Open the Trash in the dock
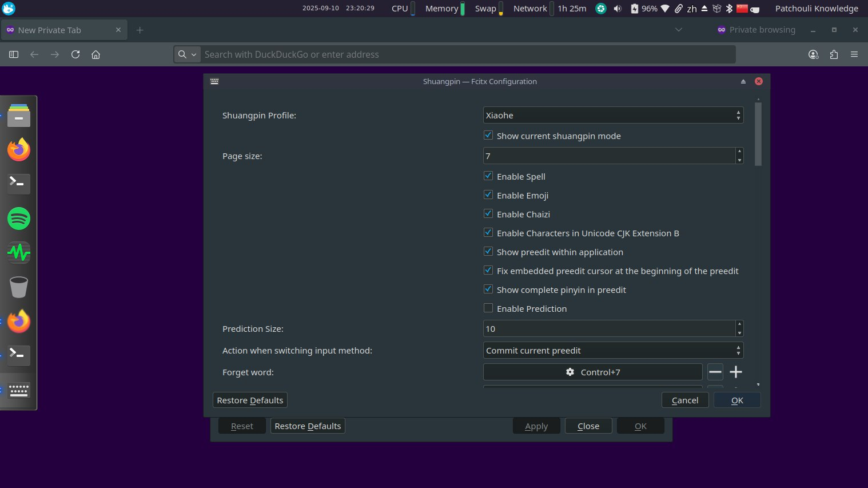Viewport: 868px width, 488px height. click(x=19, y=287)
